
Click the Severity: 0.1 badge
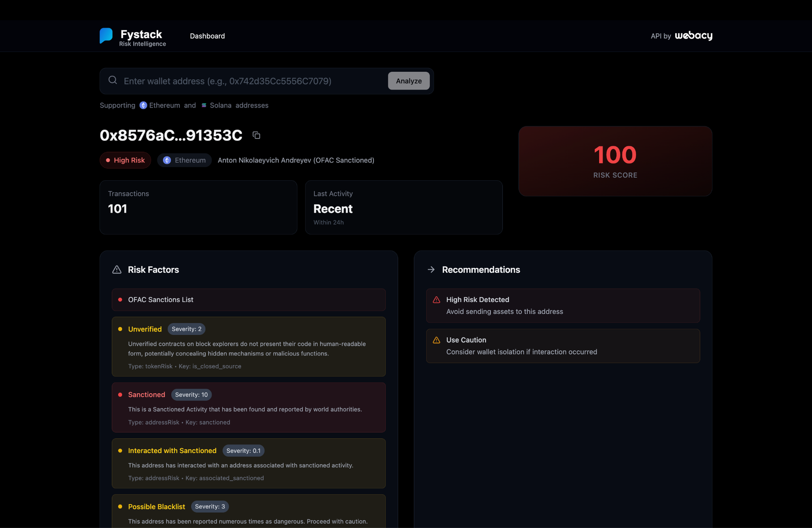(244, 450)
